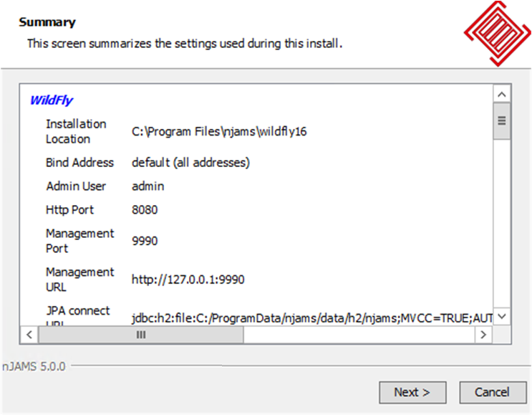Select the installation path C:\Program Files\njams\wildfly16

click(219, 131)
